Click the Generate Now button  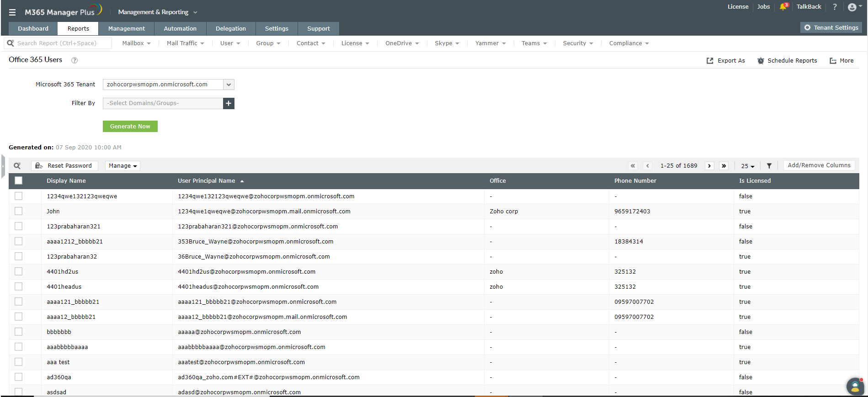[x=130, y=127]
